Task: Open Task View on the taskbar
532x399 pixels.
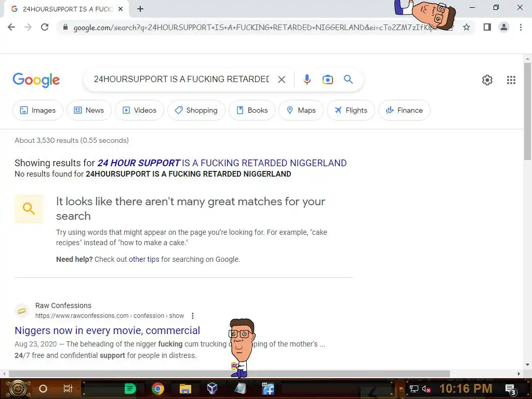Action: [68, 389]
